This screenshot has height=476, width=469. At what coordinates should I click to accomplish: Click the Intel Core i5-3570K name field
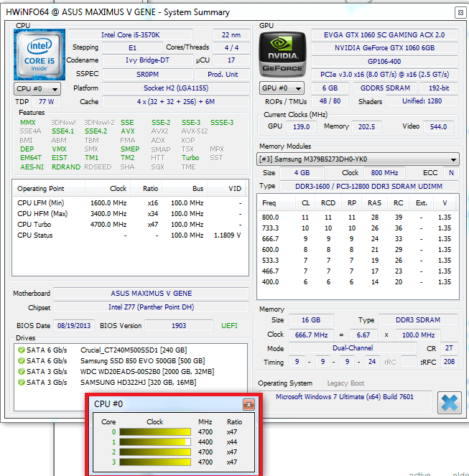click(130, 35)
